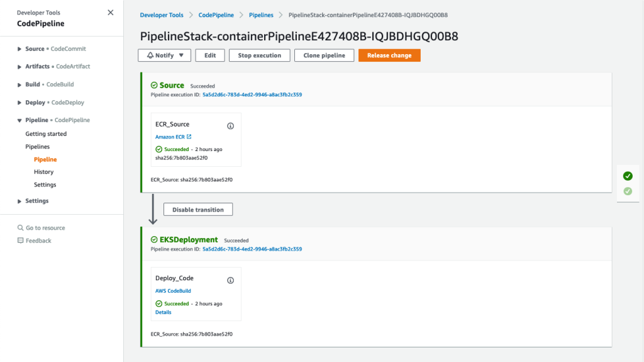Expand the Build CodeBuild section
Image resolution: width=644 pixels, height=362 pixels.
[19, 85]
